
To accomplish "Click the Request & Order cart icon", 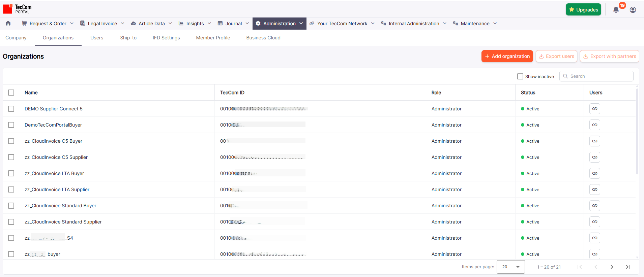I will pyautogui.click(x=24, y=23).
